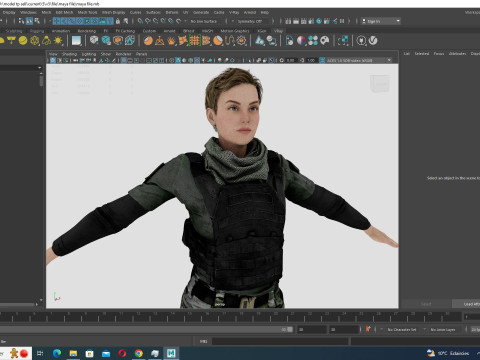This screenshot has height=360, width=480.
Task: Click the plug power shelf icon
Action: [361, 41]
